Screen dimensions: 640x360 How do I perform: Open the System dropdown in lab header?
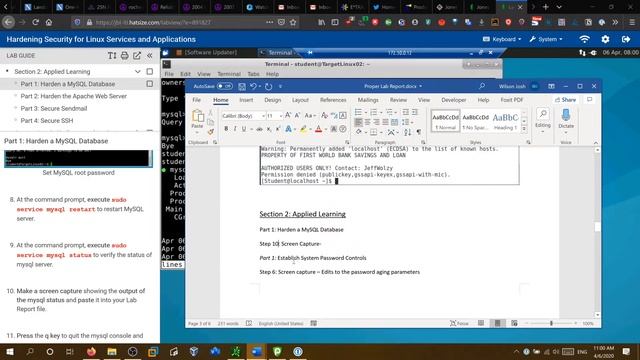pyautogui.click(x=546, y=39)
